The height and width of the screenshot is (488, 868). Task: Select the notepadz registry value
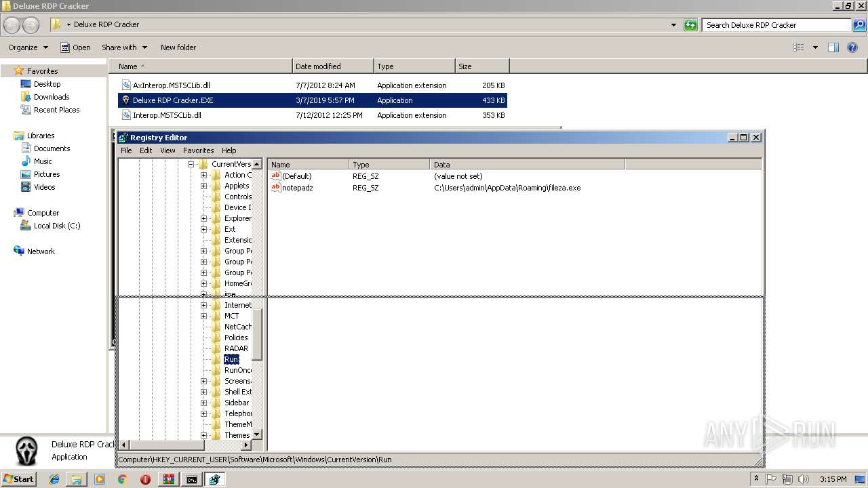(x=292, y=188)
